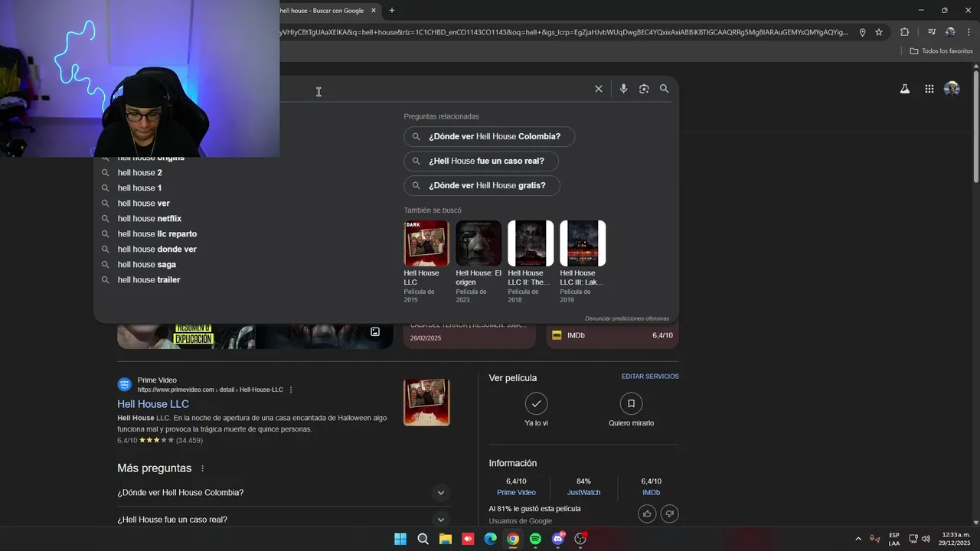Open Google Search Labs flask icon
This screenshot has width=980, height=551.
click(x=905, y=89)
